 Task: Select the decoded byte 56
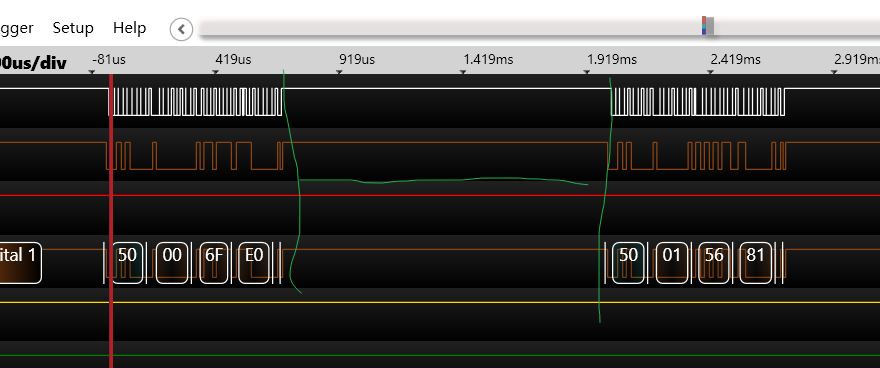[714, 263]
